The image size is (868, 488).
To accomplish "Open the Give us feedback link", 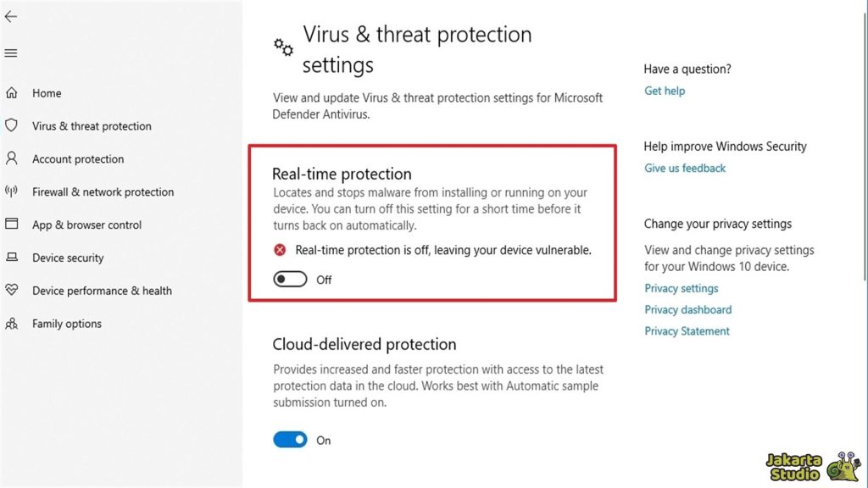I will [684, 168].
